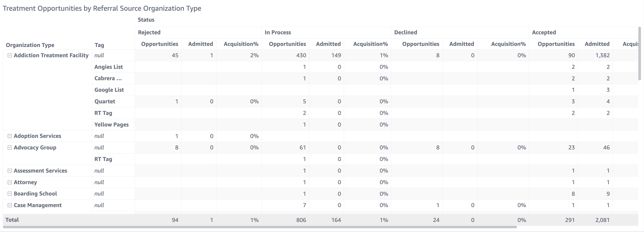The image size is (644, 232).
Task: Click the vertical scrollbar on right edge
Action: 639,54
